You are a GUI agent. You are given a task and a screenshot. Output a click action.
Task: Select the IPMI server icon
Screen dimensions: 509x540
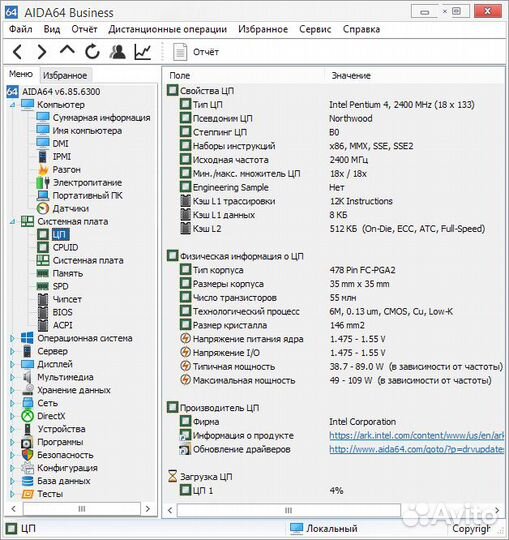[x=43, y=156]
